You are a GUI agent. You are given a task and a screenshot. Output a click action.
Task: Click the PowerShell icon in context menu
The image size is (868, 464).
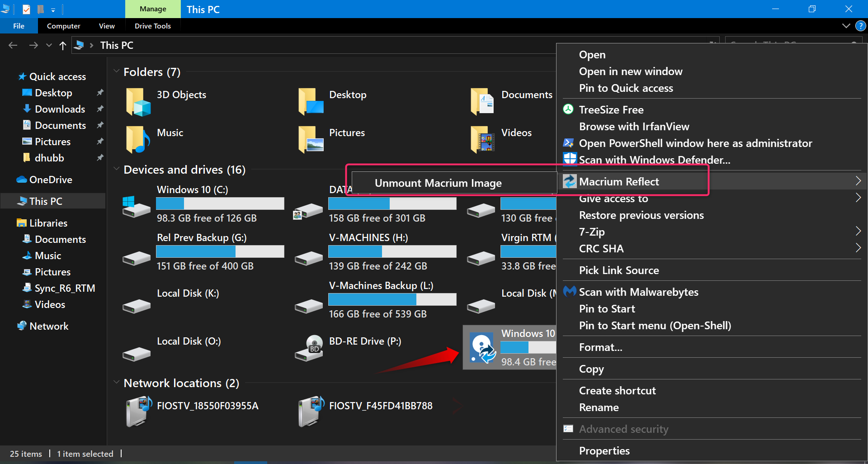pyautogui.click(x=568, y=143)
